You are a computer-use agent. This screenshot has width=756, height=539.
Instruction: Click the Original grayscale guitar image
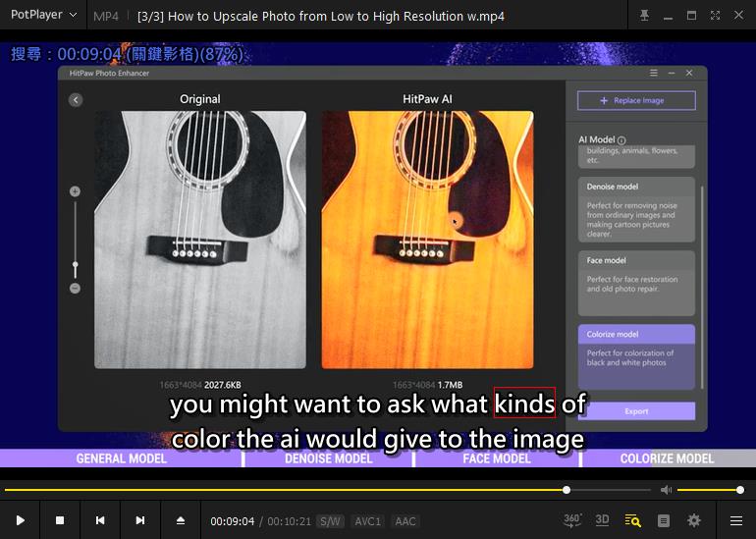(200, 241)
